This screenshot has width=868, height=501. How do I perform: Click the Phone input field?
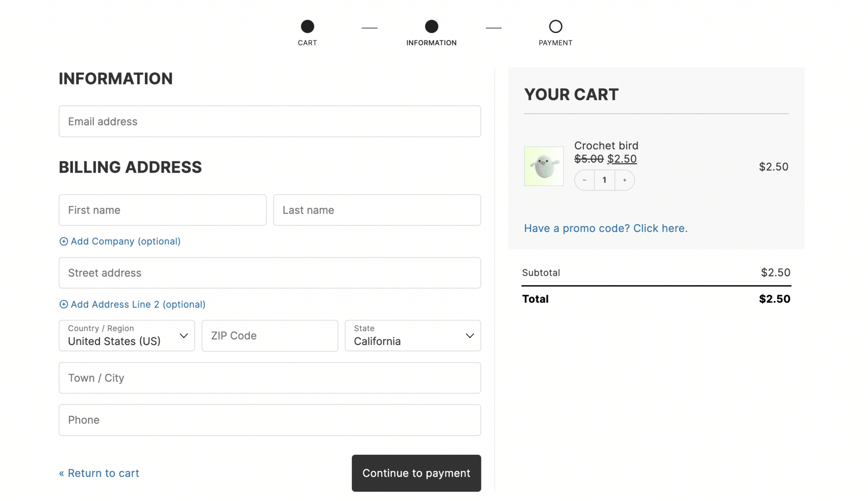tap(270, 420)
